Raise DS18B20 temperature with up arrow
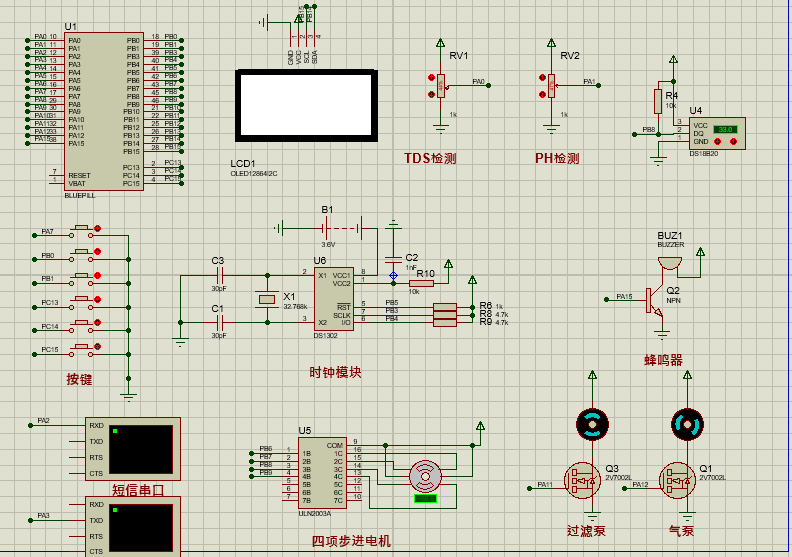792x557 pixels. [734, 142]
